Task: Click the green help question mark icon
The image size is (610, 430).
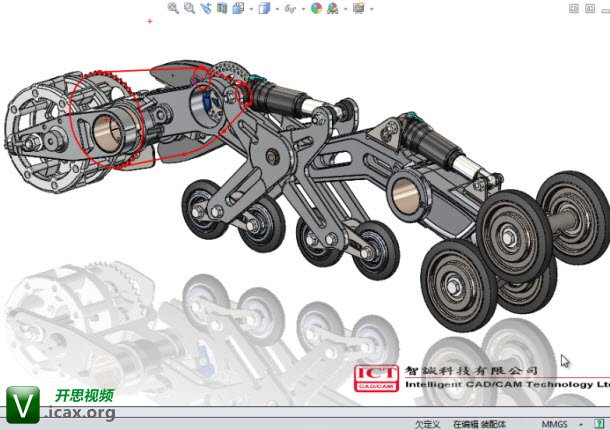Action: [599, 423]
